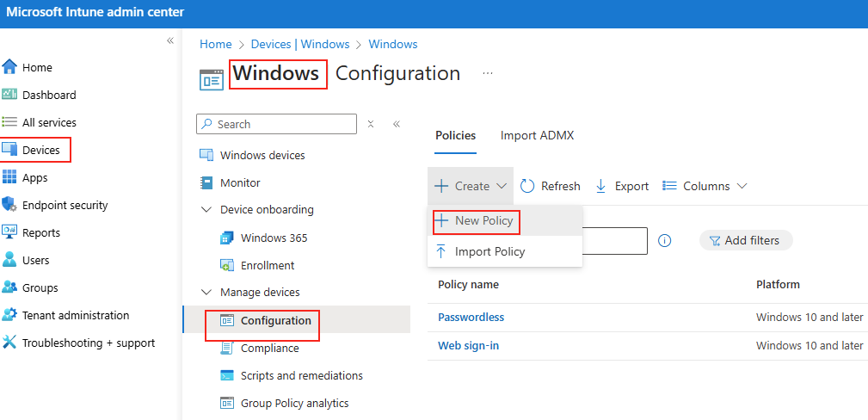Image resolution: width=868 pixels, height=420 pixels.
Task: Select Import Policy from the menu
Action: pos(504,251)
